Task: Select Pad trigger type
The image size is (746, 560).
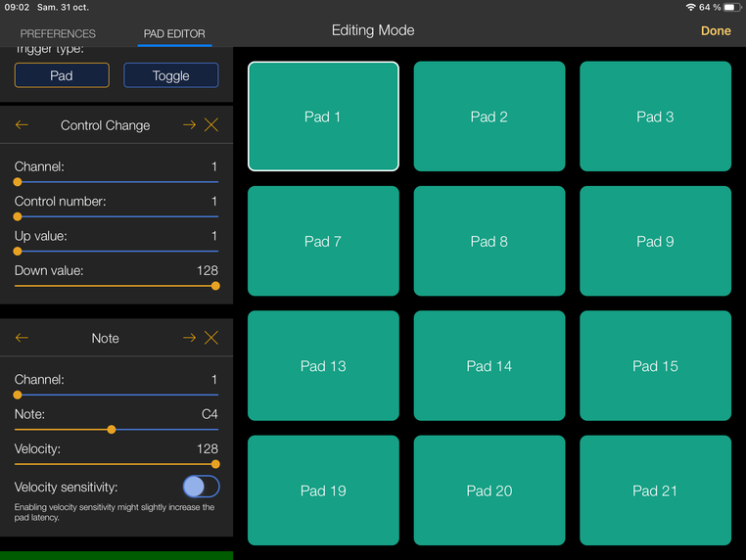Action: coord(62,75)
